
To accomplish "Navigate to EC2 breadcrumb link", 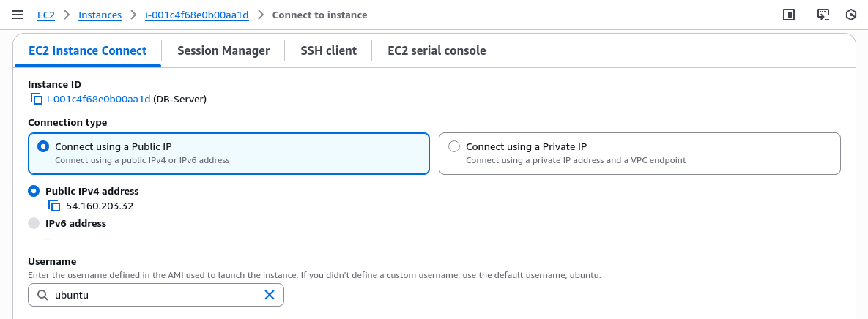I will pyautogui.click(x=46, y=15).
